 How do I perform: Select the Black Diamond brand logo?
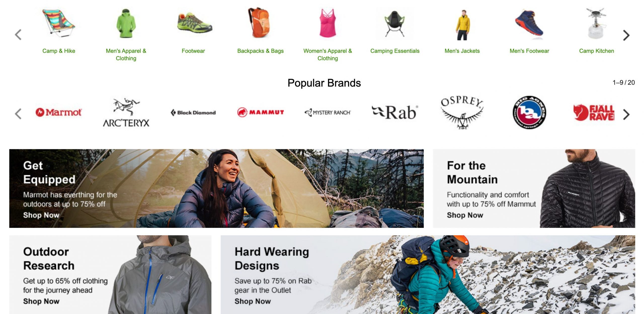tap(193, 113)
